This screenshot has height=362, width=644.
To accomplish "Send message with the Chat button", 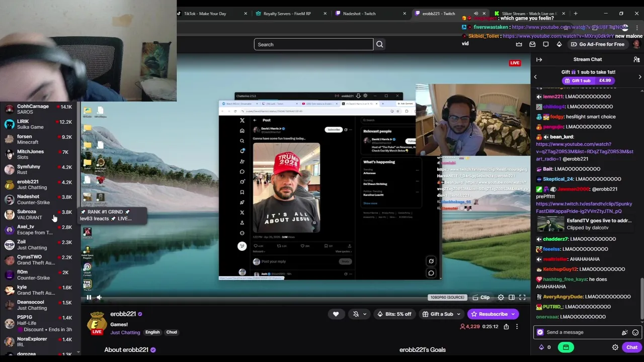I will coord(632,347).
